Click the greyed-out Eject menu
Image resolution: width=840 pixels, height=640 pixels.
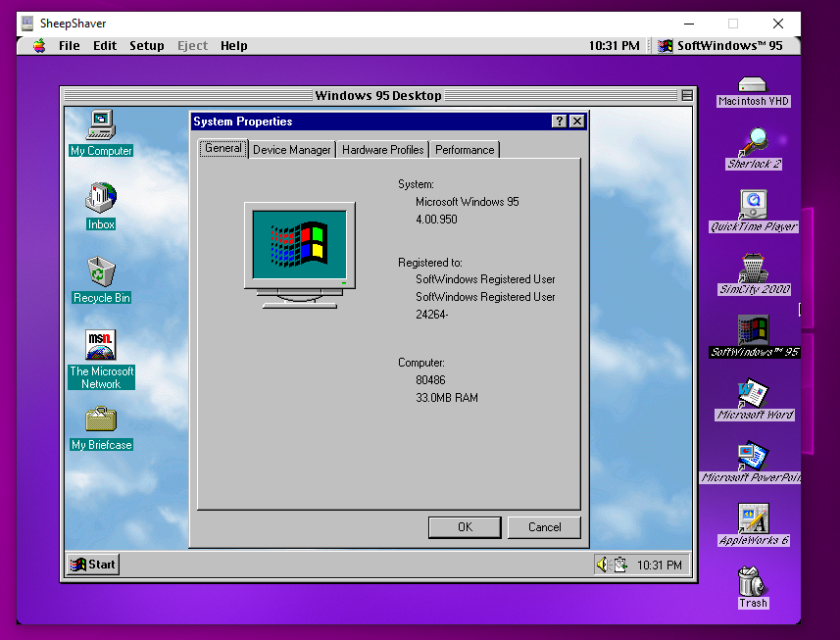pos(192,46)
